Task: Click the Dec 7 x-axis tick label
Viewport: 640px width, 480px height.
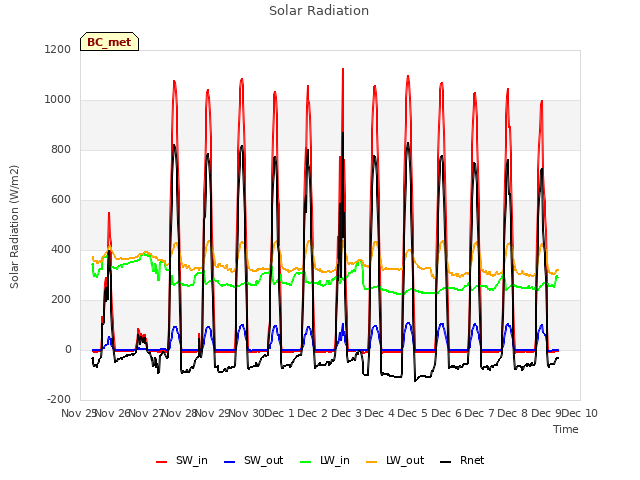Action: tap(479, 413)
